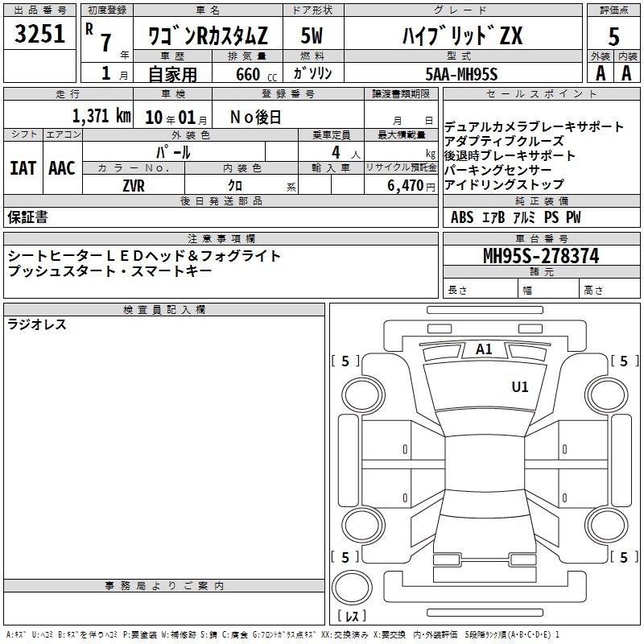644x644 pixels.
Task: Select the exterior grade A cell
Action: point(600,73)
